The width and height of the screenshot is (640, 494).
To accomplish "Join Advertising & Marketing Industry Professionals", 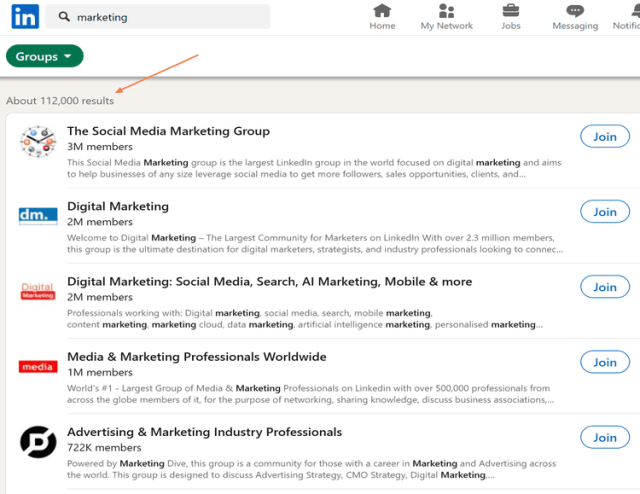I will [605, 437].
